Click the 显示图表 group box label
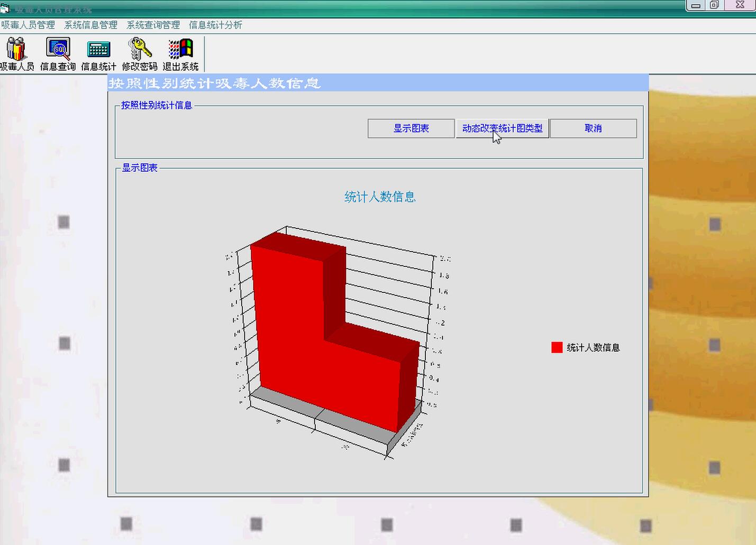 pyautogui.click(x=140, y=168)
